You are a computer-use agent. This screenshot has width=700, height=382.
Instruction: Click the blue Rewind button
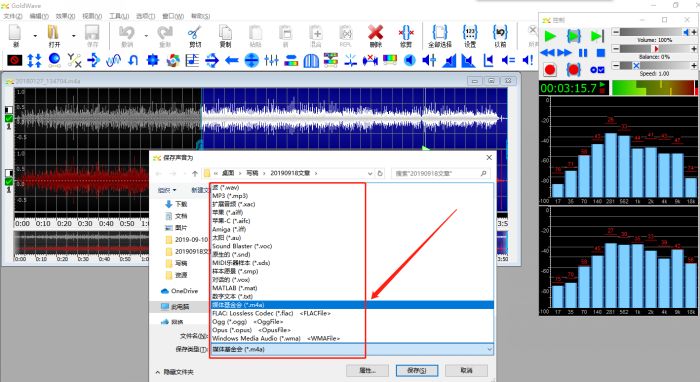coord(547,53)
